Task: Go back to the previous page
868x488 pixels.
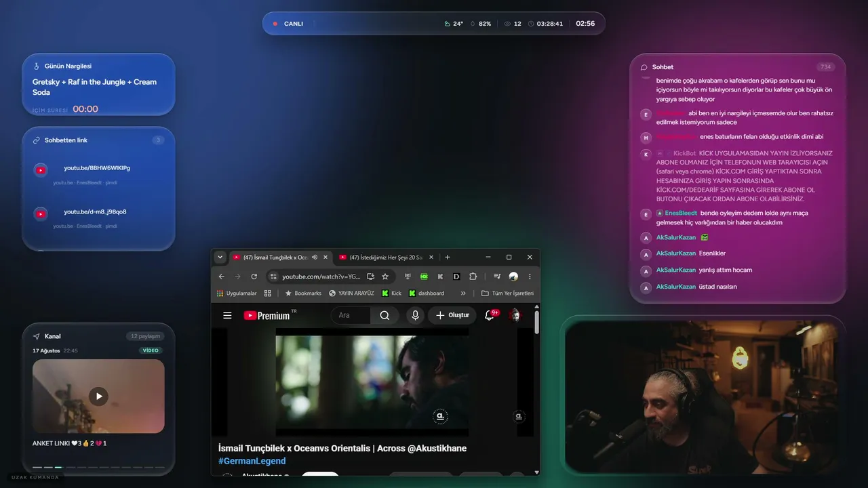Action: 222,277
